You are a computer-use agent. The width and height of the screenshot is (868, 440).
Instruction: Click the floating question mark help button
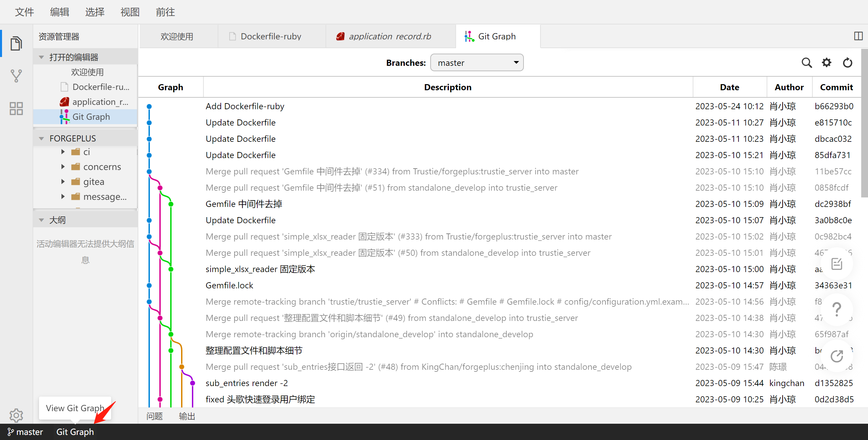tap(836, 309)
